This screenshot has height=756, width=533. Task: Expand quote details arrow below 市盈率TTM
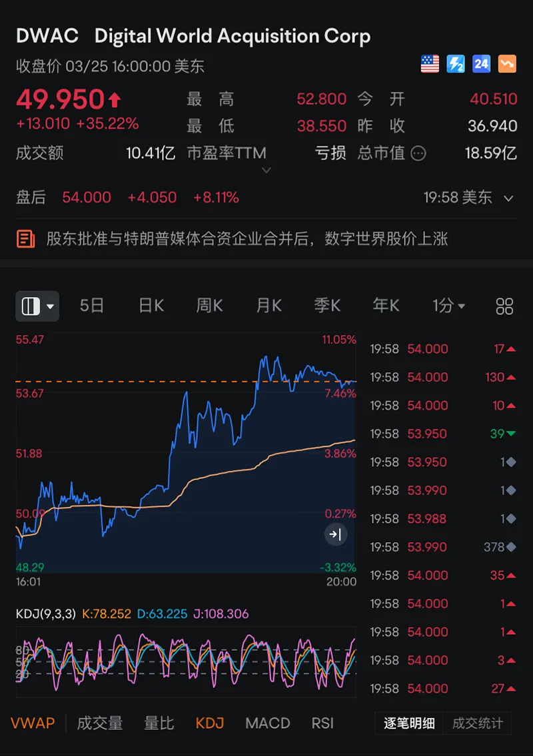(266, 171)
